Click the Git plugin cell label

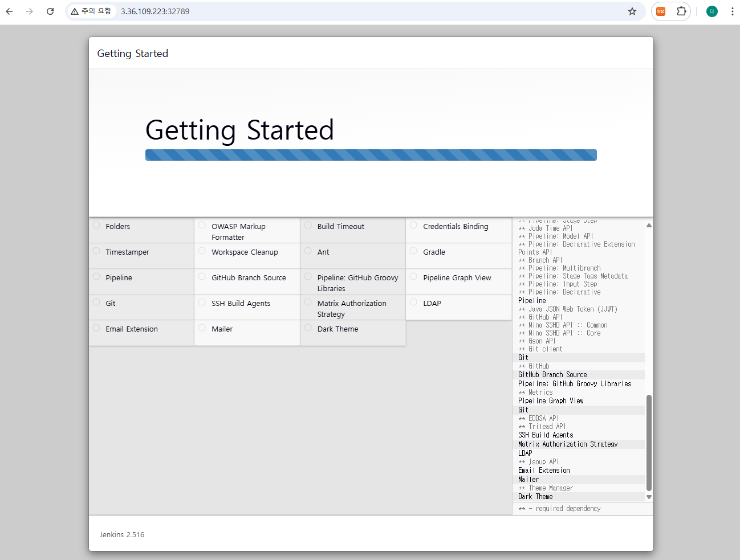point(111,303)
